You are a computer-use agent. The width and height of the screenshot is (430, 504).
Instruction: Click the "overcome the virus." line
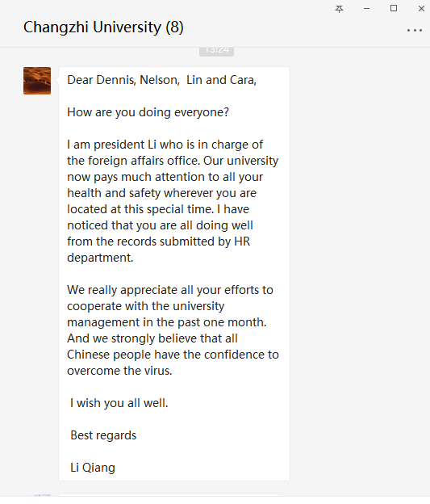119,371
